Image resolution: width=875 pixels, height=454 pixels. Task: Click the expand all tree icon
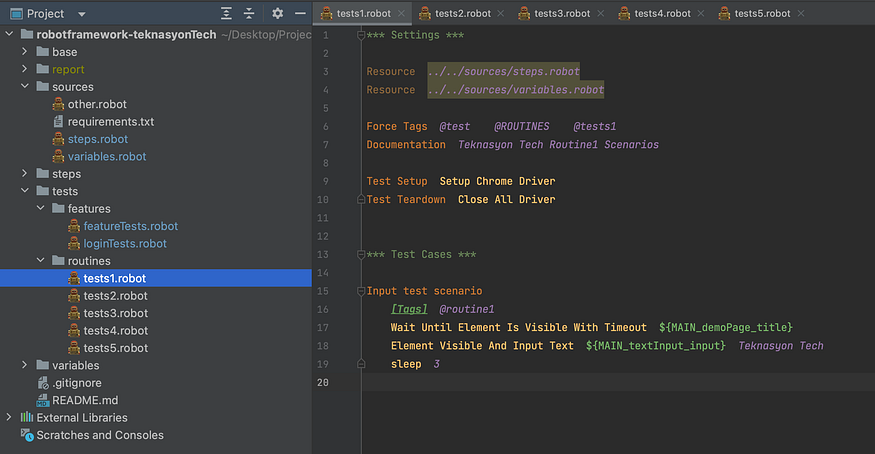coord(226,13)
